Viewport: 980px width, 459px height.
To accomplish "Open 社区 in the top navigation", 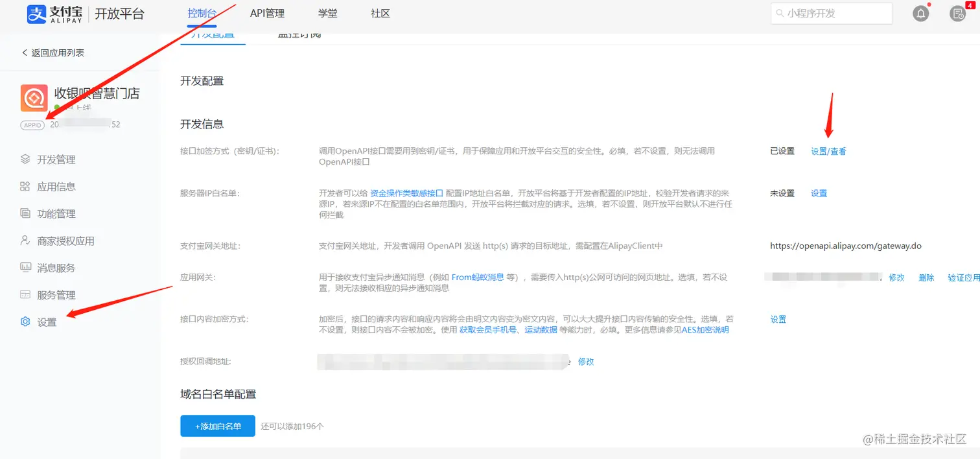I will coord(380,14).
